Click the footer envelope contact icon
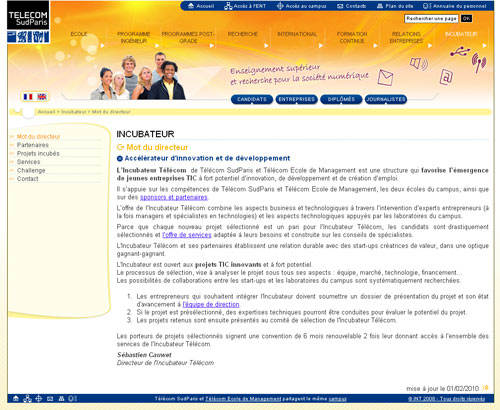This screenshot has height=410, width=500. point(50,398)
